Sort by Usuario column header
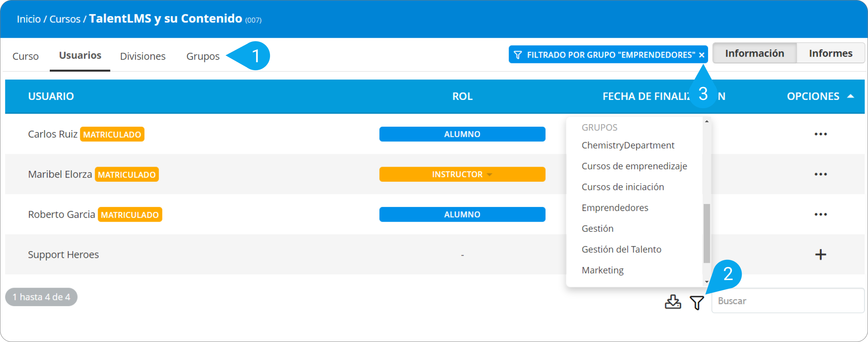The image size is (868, 342). point(51,96)
